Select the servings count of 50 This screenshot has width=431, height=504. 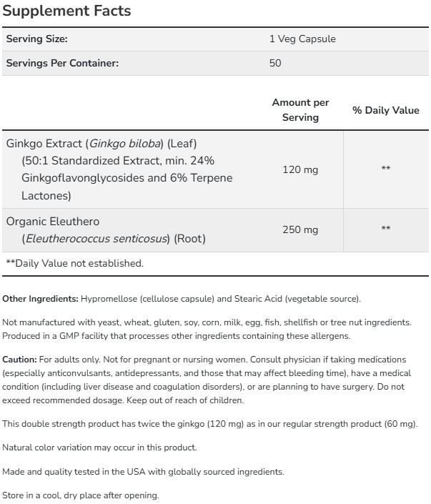(x=275, y=63)
